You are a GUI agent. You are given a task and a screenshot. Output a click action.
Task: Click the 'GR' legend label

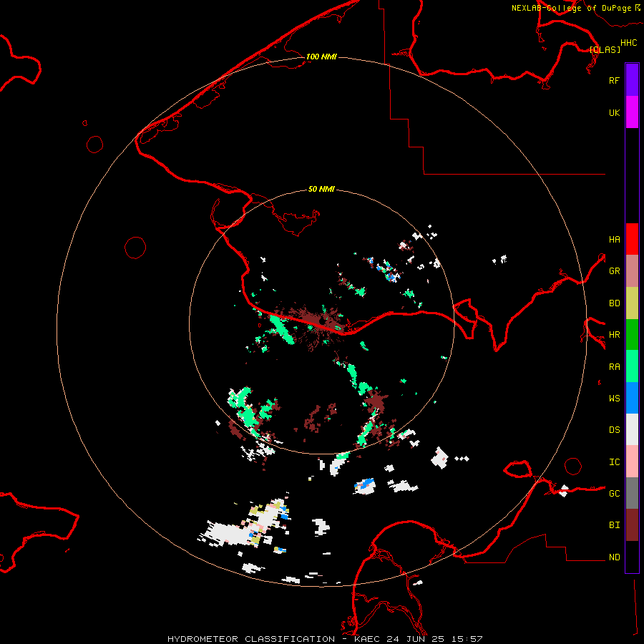tap(614, 271)
